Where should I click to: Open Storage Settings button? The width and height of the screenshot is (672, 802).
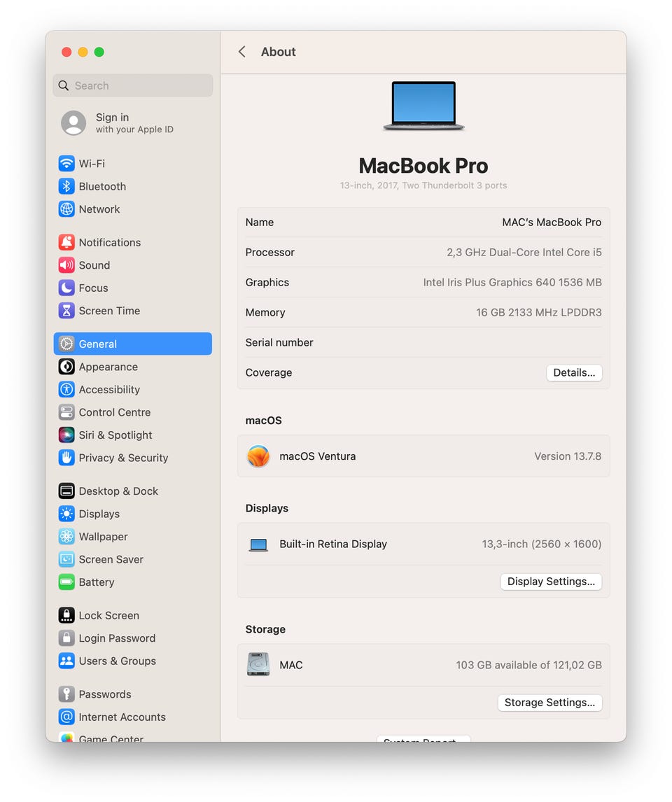click(x=549, y=703)
